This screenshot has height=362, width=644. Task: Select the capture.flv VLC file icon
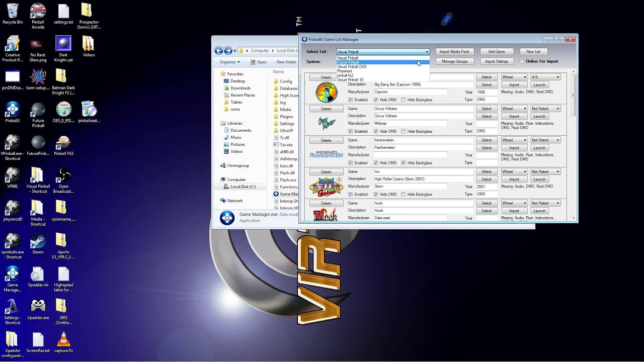pos(63,342)
